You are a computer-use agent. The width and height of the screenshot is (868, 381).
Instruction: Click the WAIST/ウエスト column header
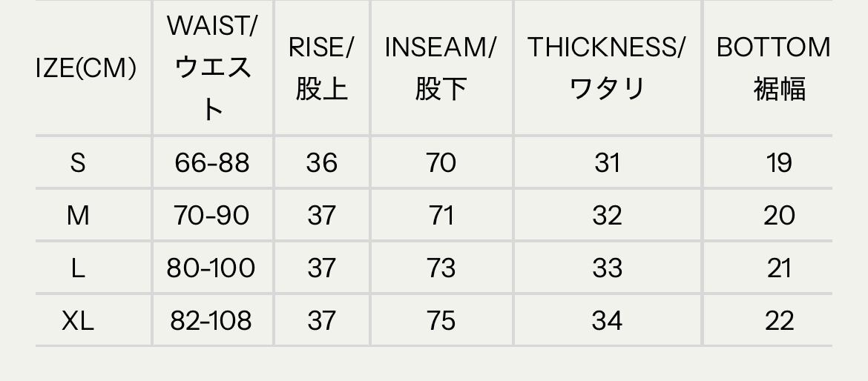coord(212,67)
